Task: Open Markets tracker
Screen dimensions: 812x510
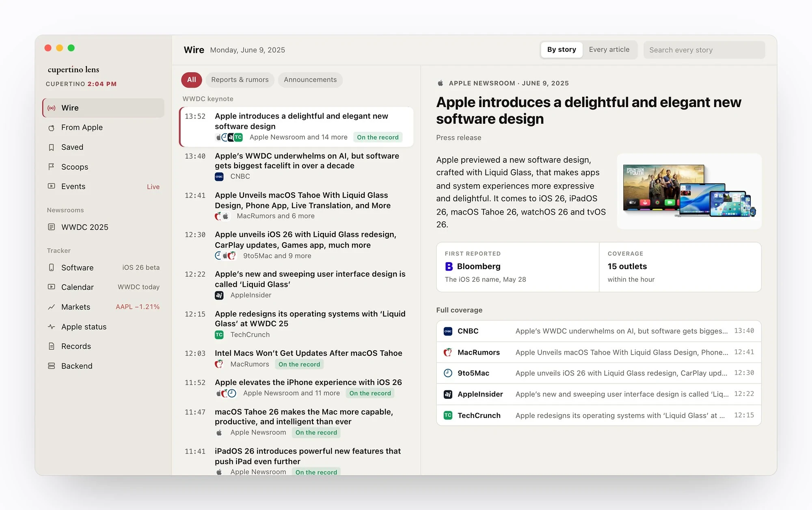Action: click(x=104, y=307)
